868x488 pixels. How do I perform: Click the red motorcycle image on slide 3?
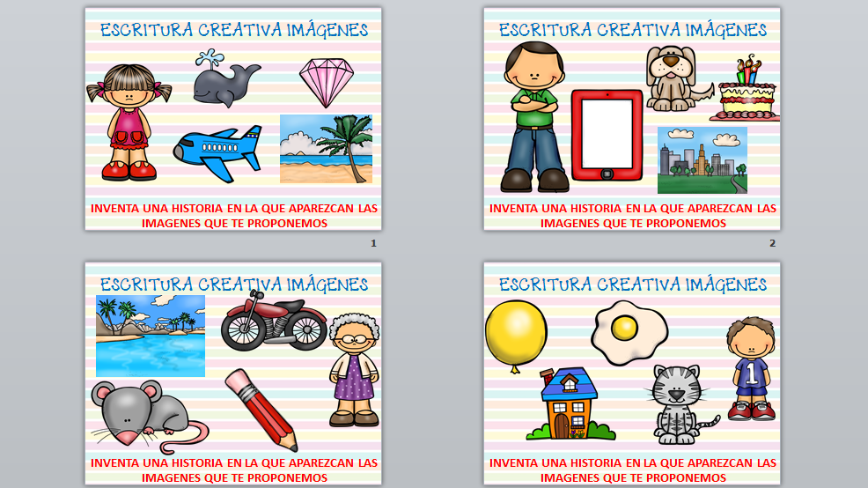point(274,321)
